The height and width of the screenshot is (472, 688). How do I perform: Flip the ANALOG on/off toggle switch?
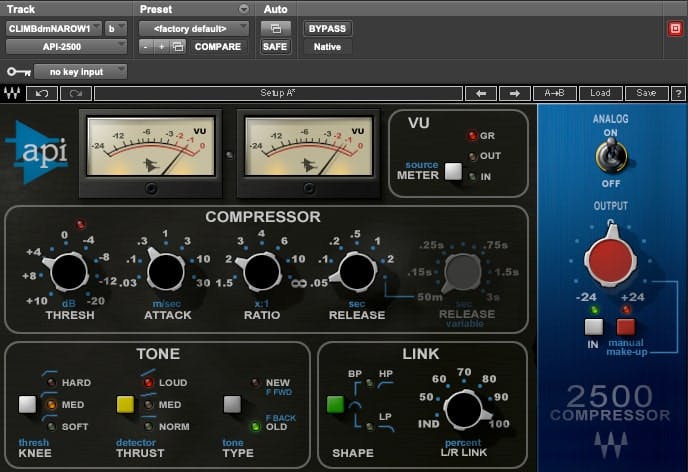tap(611, 157)
